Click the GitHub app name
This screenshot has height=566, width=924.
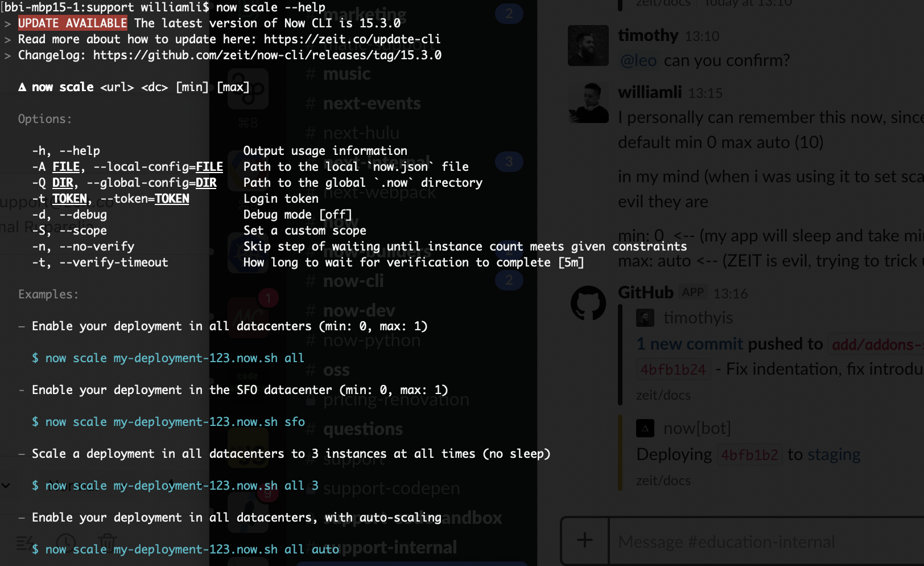[646, 293]
